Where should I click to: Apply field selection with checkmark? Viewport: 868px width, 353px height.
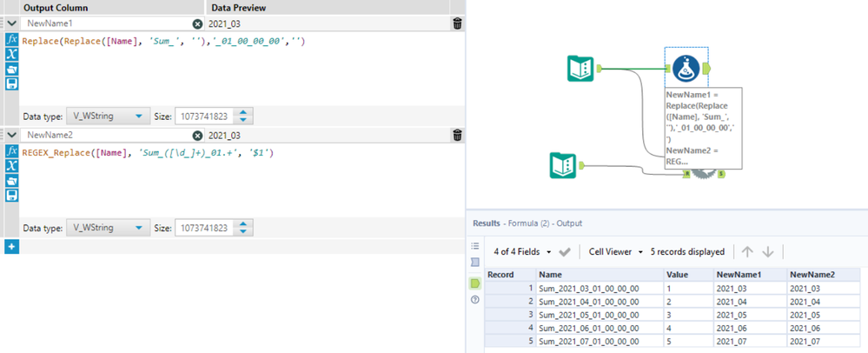tap(564, 252)
